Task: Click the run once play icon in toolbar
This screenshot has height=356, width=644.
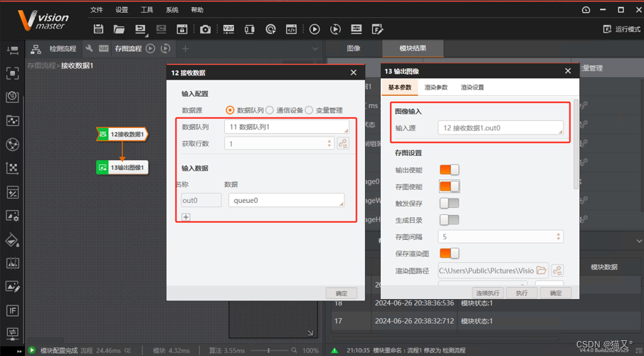Action: [315, 29]
